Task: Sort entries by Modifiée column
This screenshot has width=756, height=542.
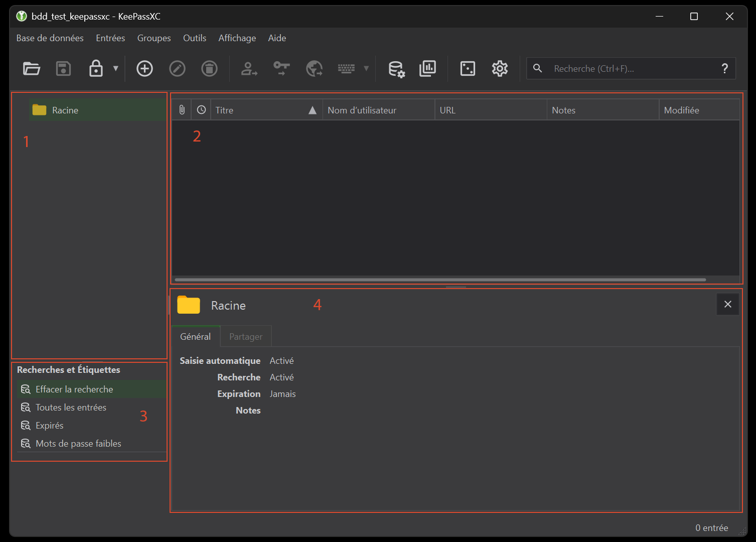Action: pos(699,110)
